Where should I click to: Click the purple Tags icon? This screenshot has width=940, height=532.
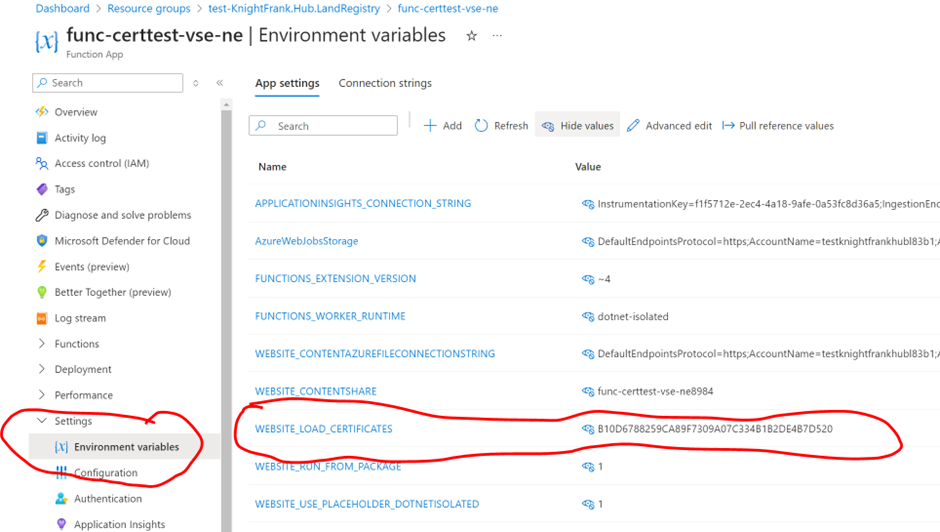[42, 189]
